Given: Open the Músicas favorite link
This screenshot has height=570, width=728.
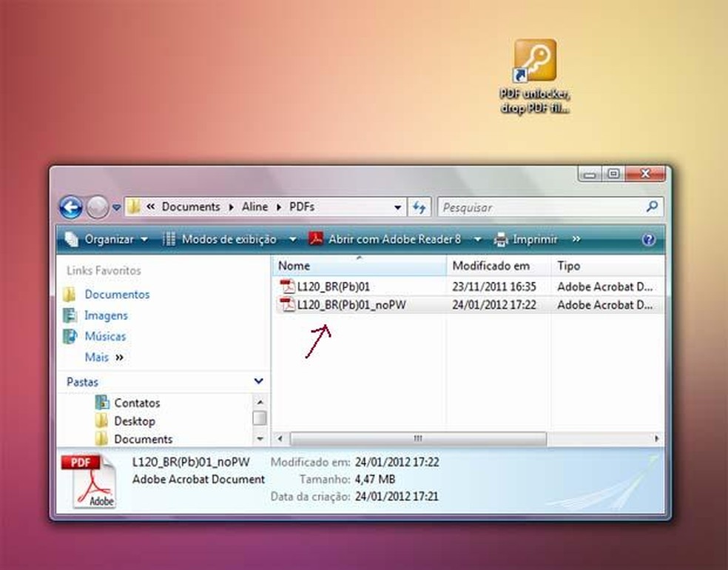Looking at the screenshot, I should 105,336.
